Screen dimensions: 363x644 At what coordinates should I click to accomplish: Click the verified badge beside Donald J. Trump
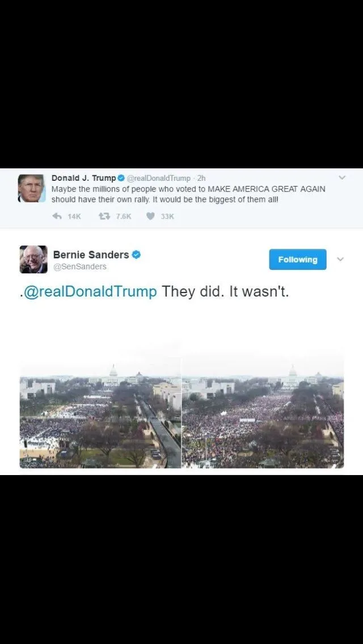pyautogui.click(x=121, y=178)
